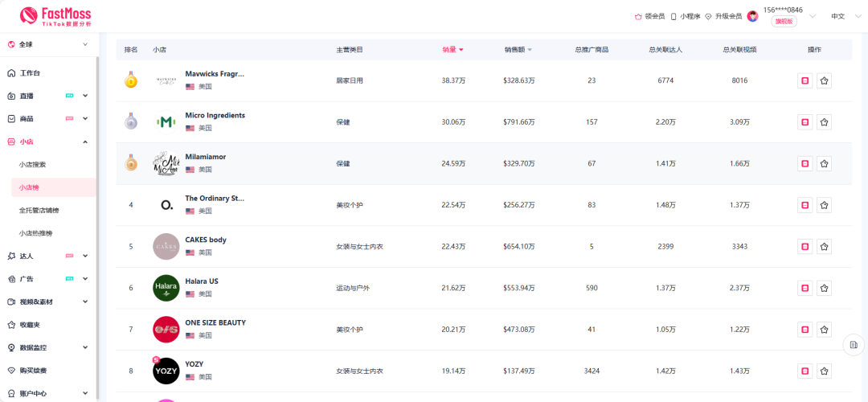
Task: Favorite the Halara US shop
Action: [x=825, y=289]
